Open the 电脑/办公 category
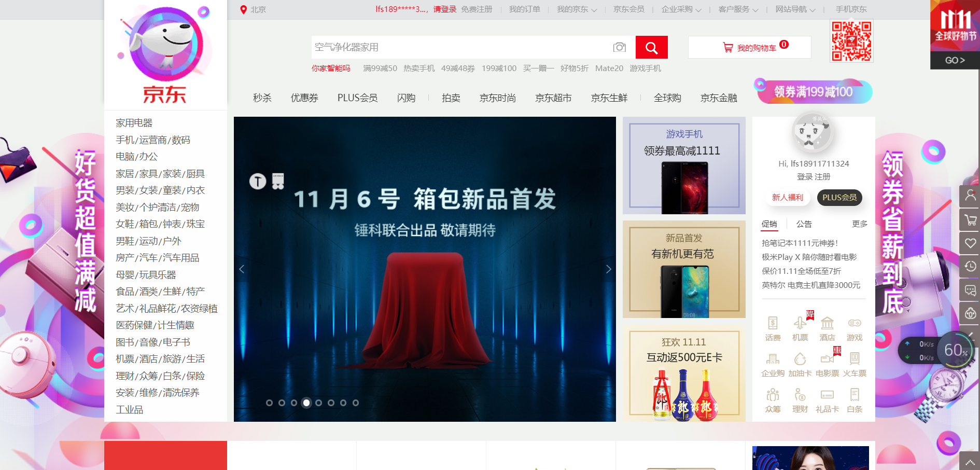Viewport: 980px width, 470px height. [137, 157]
